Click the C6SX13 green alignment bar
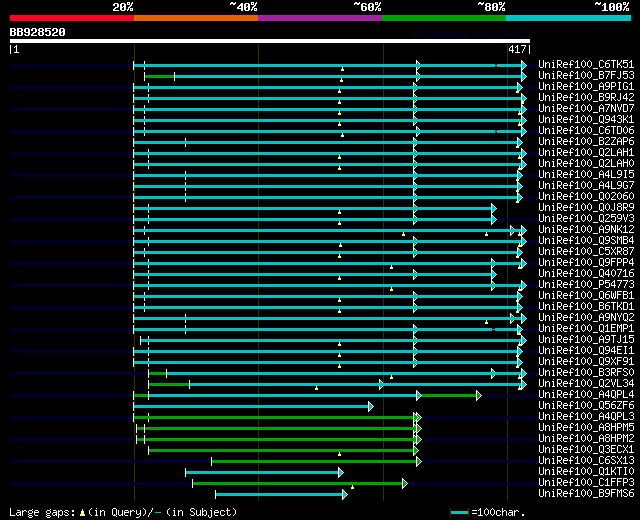This screenshot has width=640, height=520. click(316, 462)
